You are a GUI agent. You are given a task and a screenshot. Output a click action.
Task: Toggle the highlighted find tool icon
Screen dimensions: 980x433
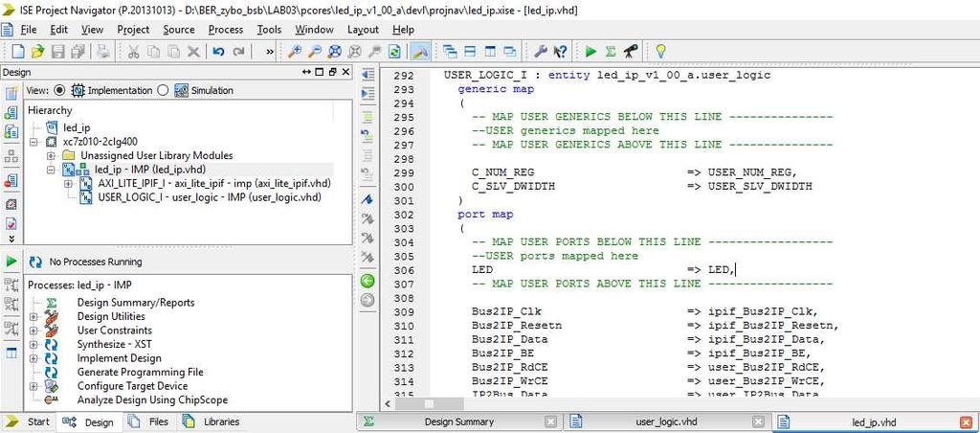click(419, 52)
